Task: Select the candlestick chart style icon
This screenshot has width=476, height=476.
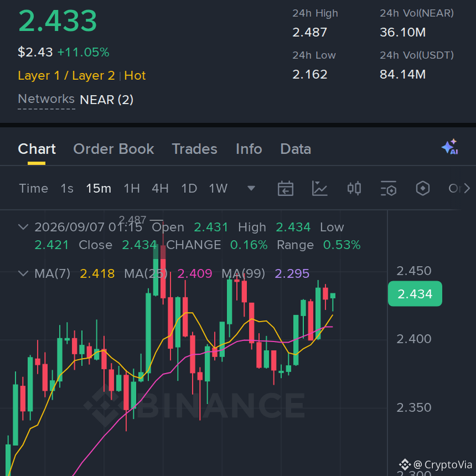Action: pos(354,189)
